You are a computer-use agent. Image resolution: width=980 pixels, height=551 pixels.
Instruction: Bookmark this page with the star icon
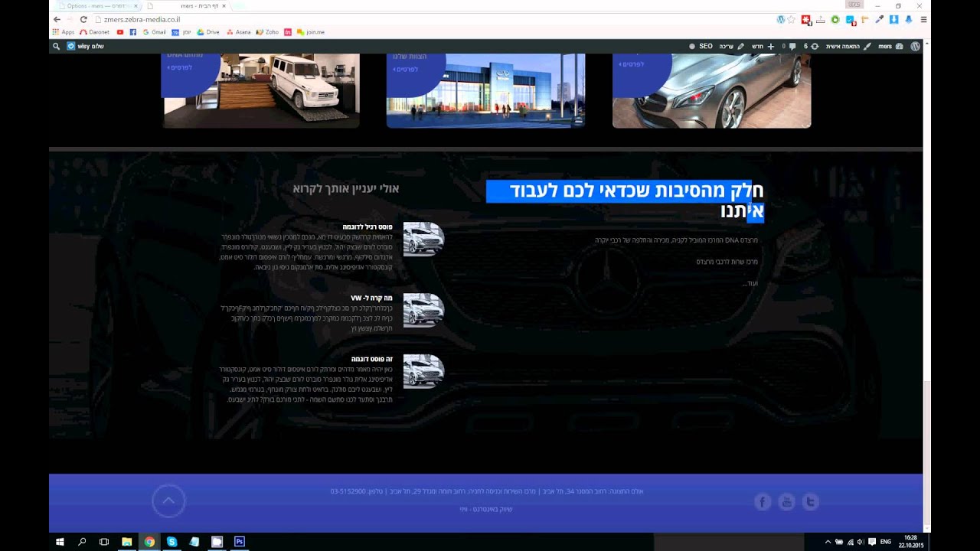791,19
